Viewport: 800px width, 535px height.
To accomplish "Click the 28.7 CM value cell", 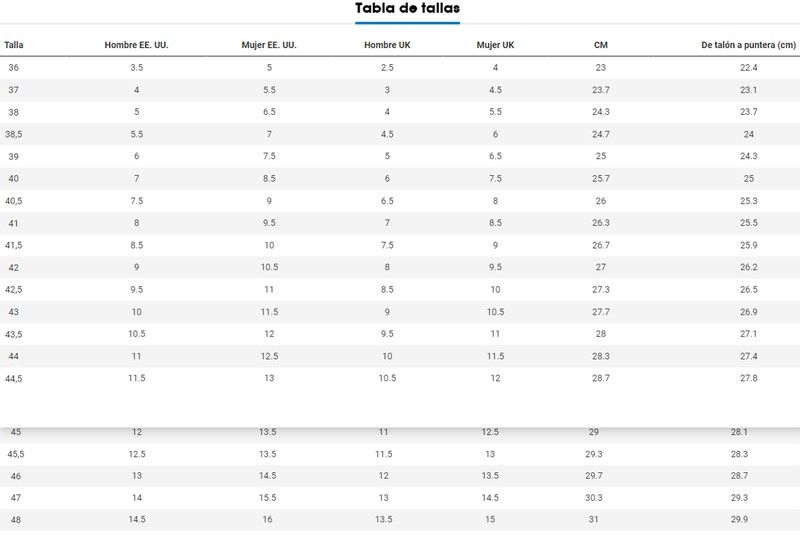I will [601, 378].
